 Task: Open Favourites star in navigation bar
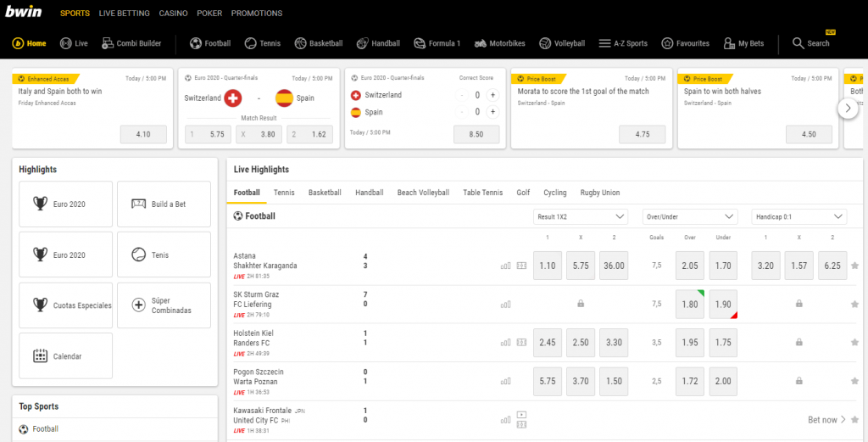668,43
